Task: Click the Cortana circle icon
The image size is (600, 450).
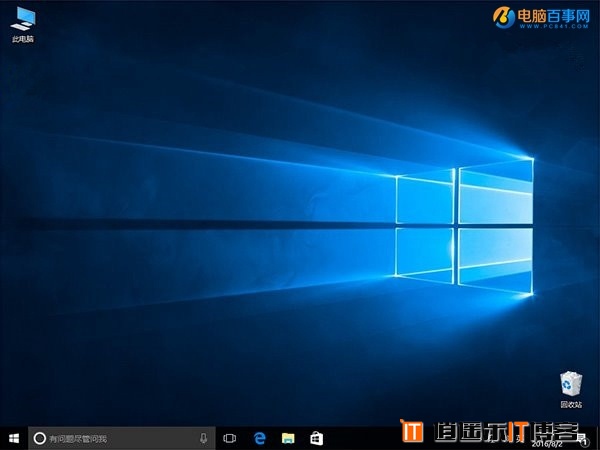Action: point(40,438)
